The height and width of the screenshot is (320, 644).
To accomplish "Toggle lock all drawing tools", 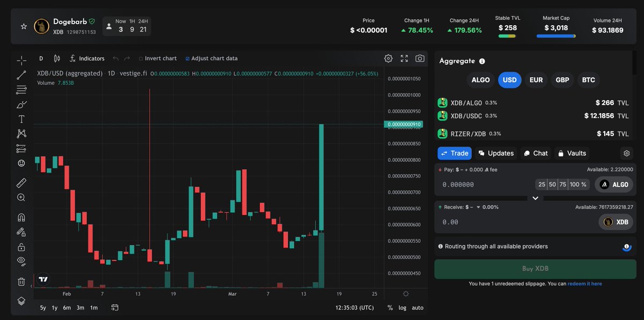I will coord(21,247).
